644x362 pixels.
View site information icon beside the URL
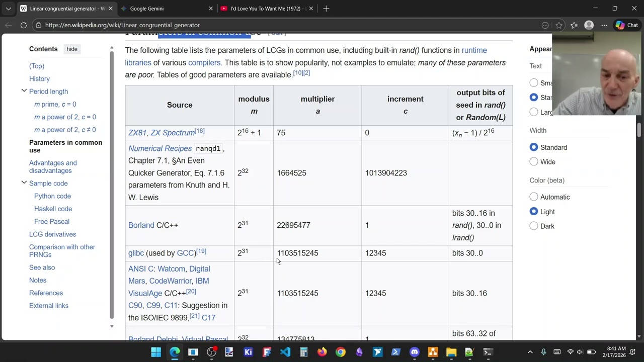[38, 25]
